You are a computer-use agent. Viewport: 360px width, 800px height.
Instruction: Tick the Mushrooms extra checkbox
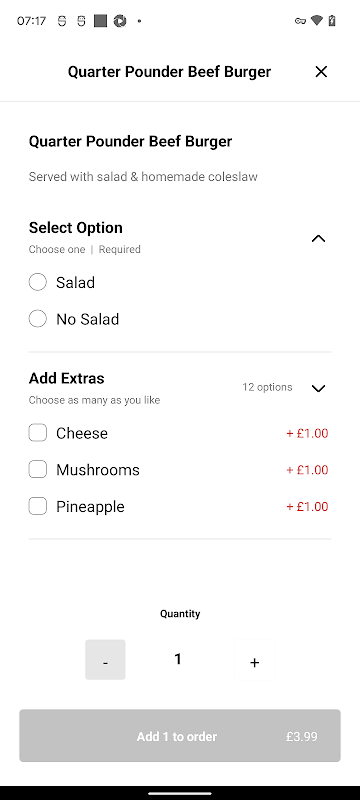point(38,469)
